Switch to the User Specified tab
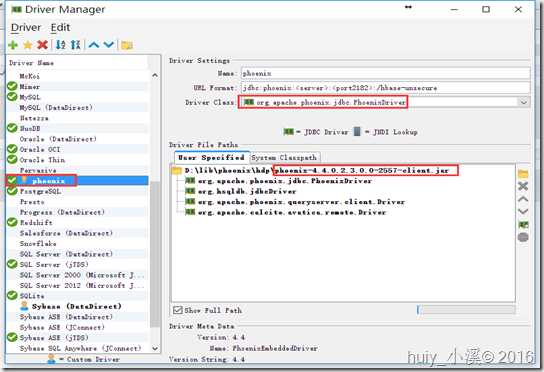544x372 pixels. [211, 158]
